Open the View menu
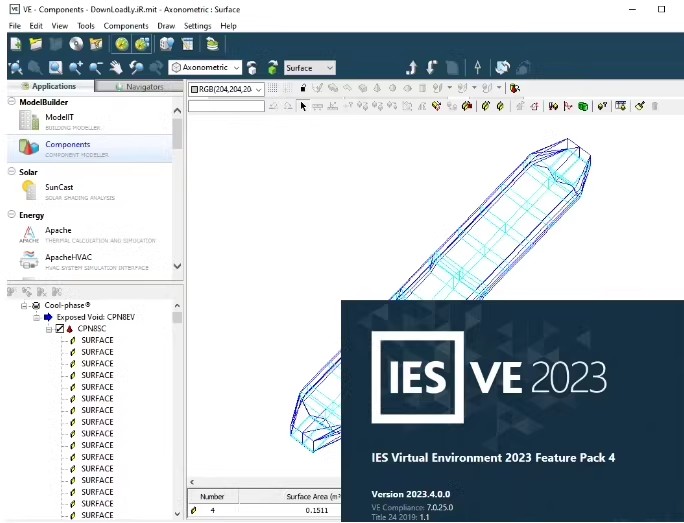The height and width of the screenshot is (523, 684). pyautogui.click(x=59, y=26)
